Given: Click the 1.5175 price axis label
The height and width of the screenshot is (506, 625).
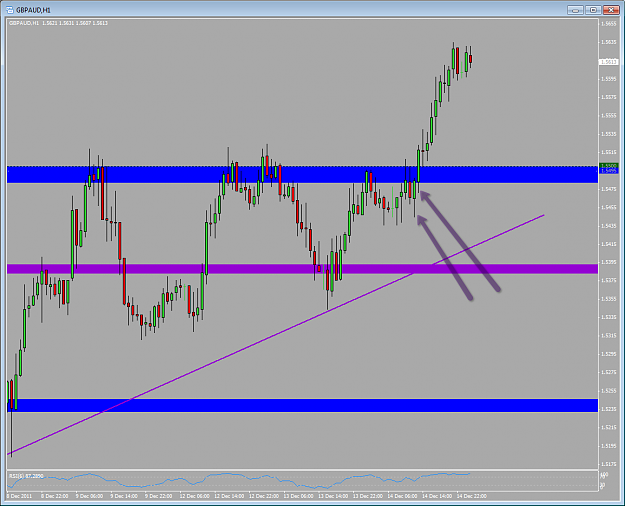Looking at the screenshot, I should coord(609,464).
